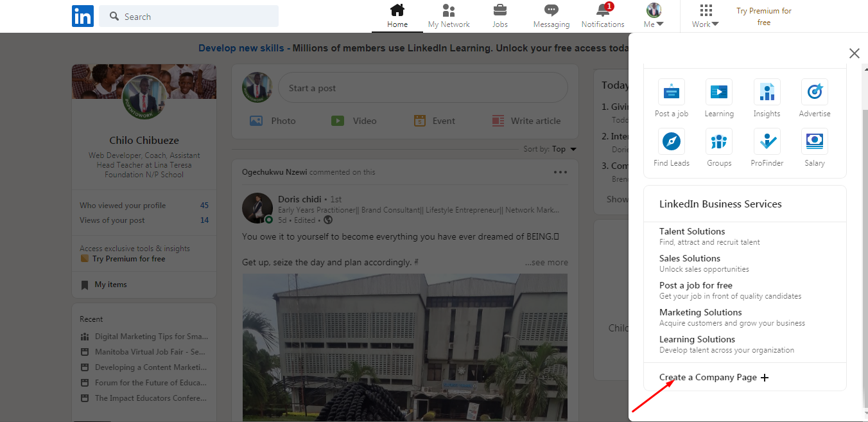Screen dimensions: 868x422
Task: Open My Network
Action: (449, 16)
